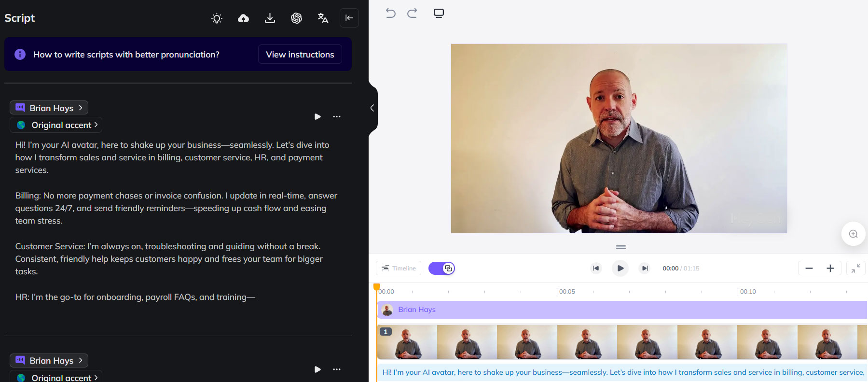This screenshot has width=868, height=382.
Task: Click the first script paragraph starting 'Hi! I'm your AI avatar'
Action: [x=172, y=157]
